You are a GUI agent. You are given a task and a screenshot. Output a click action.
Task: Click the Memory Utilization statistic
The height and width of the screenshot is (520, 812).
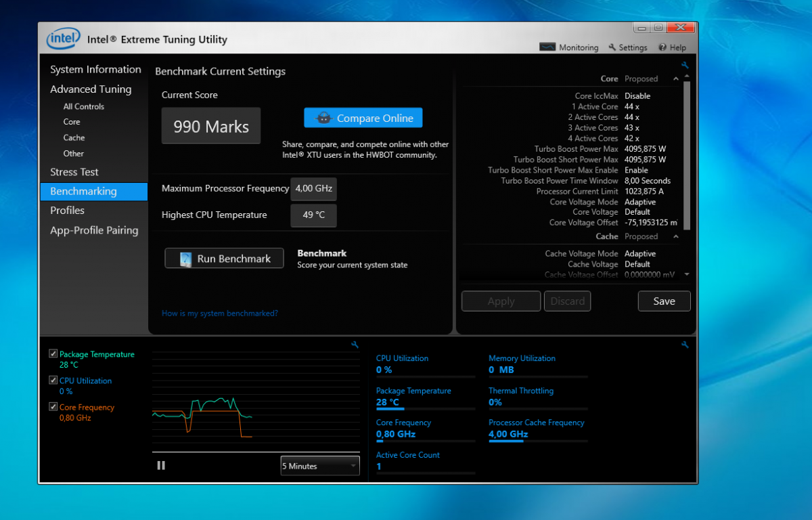point(539,364)
